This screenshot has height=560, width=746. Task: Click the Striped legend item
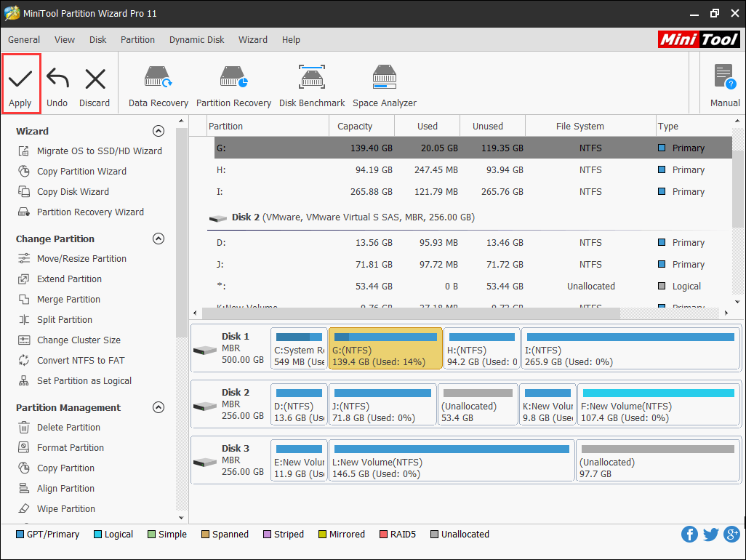284,534
